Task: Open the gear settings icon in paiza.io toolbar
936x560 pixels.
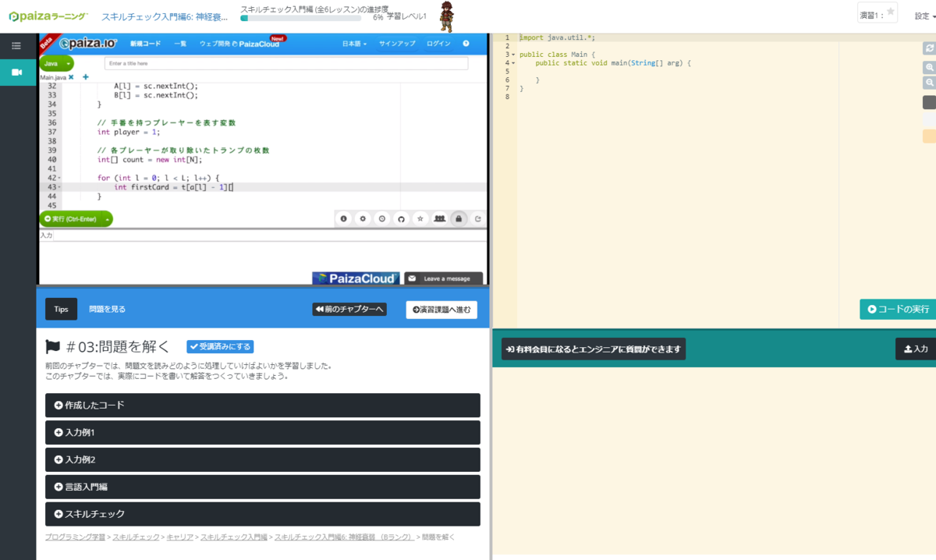Action: click(x=363, y=219)
